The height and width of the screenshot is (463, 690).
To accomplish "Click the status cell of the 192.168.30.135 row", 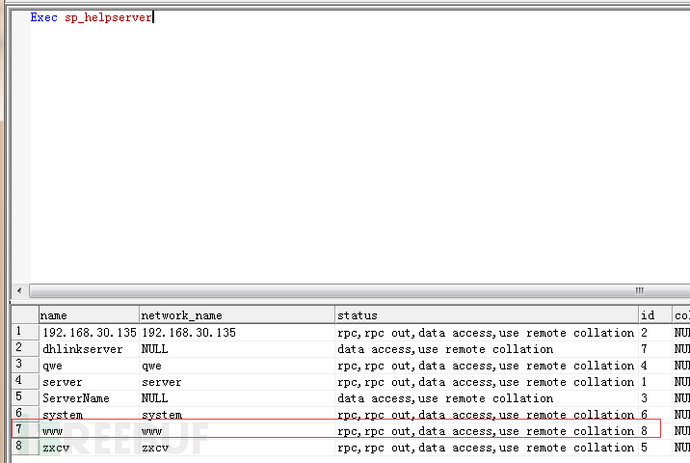I will (487, 332).
